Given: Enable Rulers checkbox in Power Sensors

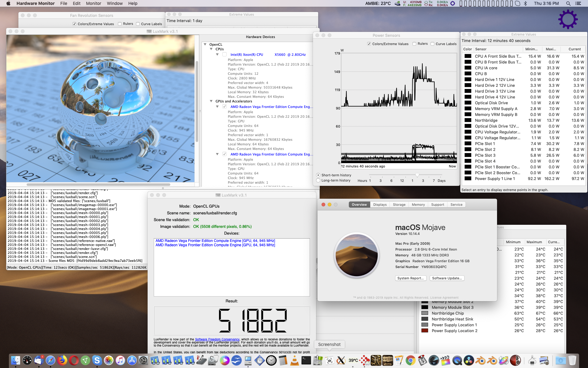Looking at the screenshot, I should point(414,44).
